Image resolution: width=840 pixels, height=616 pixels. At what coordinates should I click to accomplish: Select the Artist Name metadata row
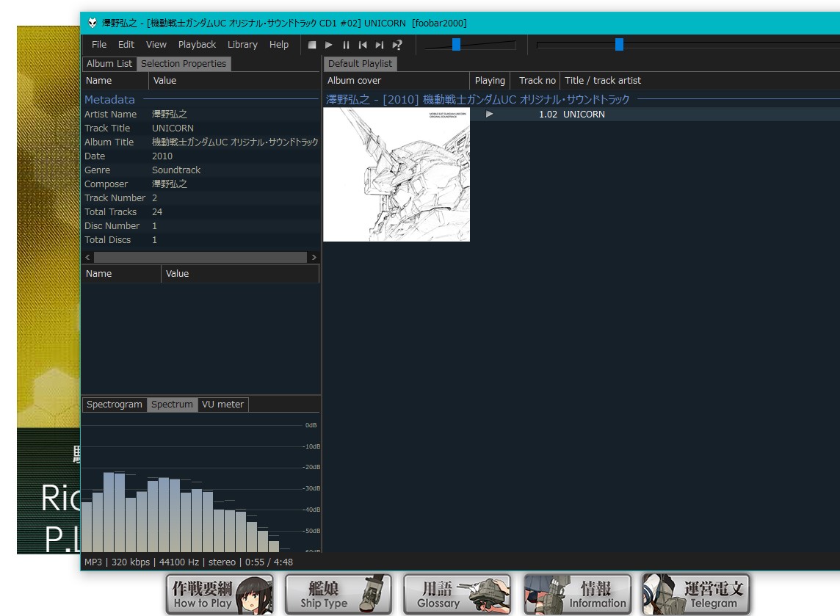coord(201,114)
